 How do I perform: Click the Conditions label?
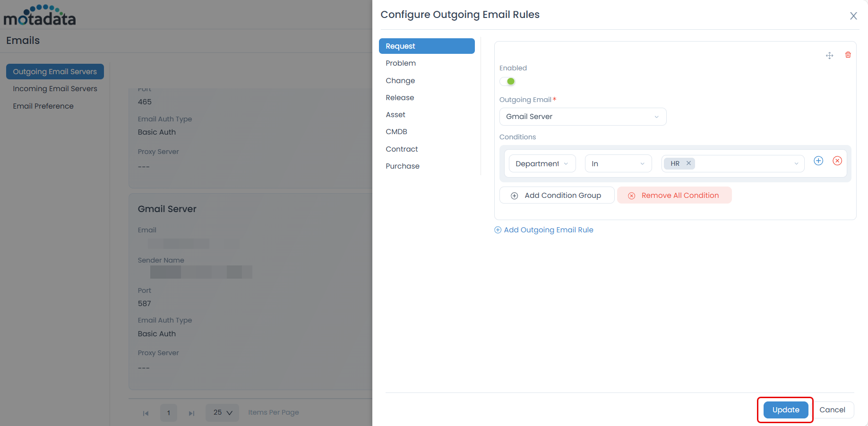coord(517,137)
